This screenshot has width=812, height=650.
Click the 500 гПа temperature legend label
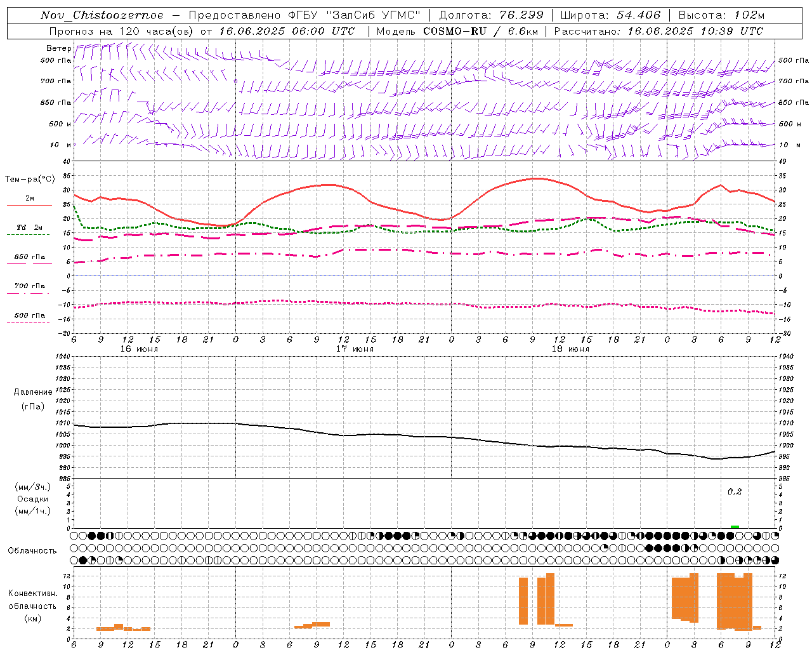coord(30,315)
